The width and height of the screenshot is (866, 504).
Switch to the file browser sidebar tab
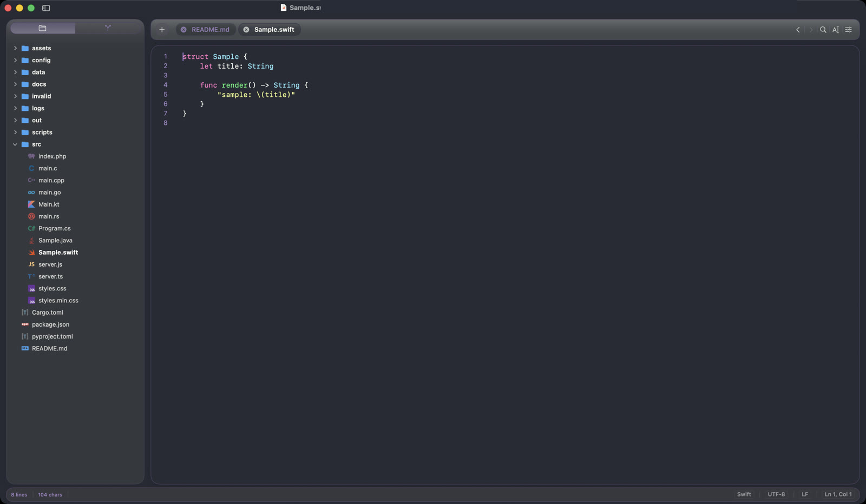point(43,28)
